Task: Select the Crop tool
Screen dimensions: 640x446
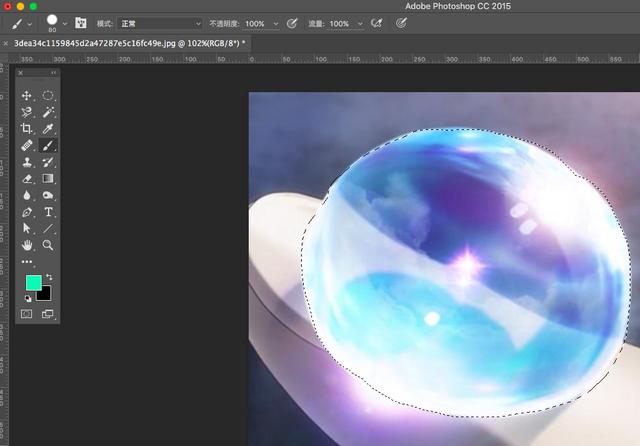Action: coord(27,129)
